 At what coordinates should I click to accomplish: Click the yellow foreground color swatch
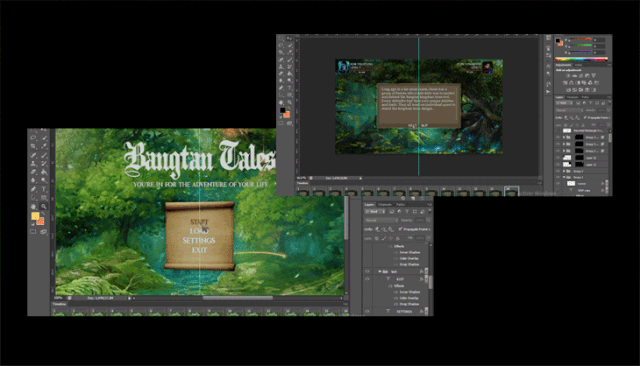pyautogui.click(x=35, y=216)
